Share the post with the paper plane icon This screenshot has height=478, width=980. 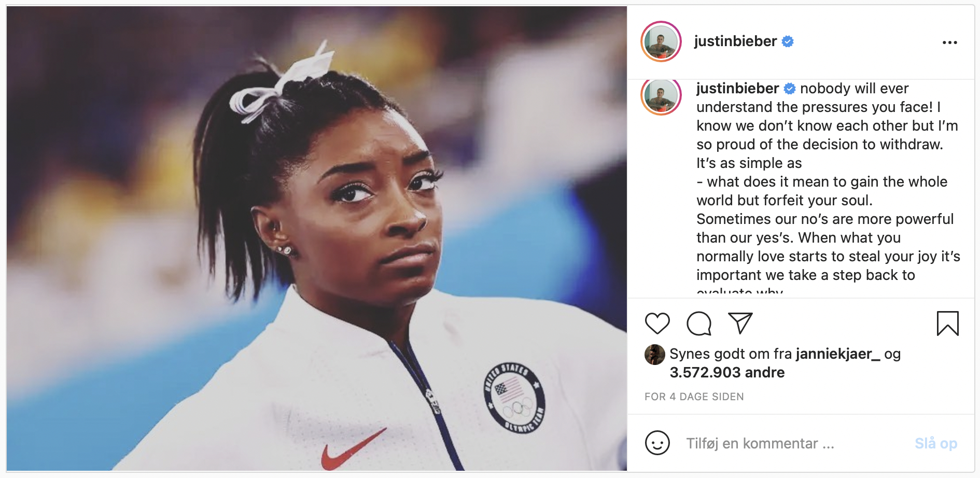(740, 324)
